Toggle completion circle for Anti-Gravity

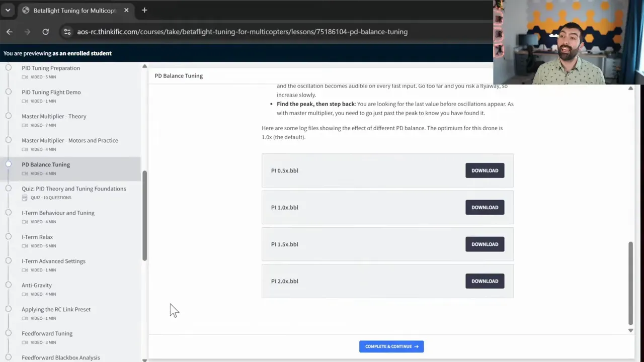[x=9, y=285]
